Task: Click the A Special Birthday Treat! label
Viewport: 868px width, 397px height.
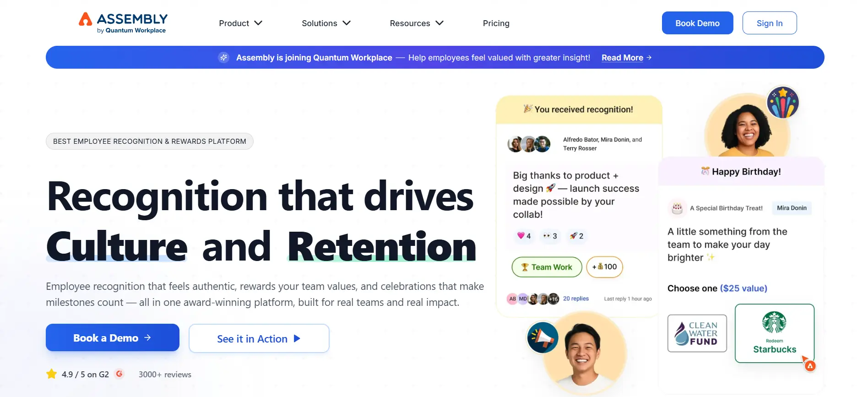Action: pyautogui.click(x=726, y=208)
